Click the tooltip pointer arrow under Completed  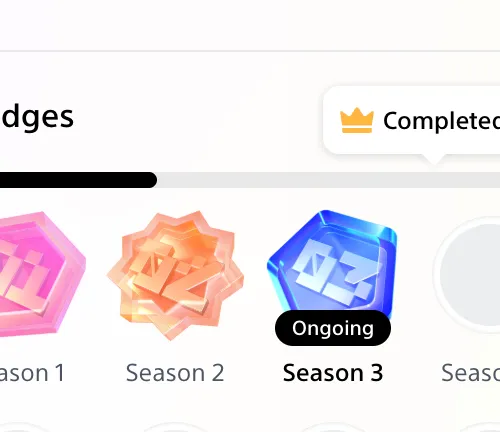pyautogui.click(x=432, y=159)
